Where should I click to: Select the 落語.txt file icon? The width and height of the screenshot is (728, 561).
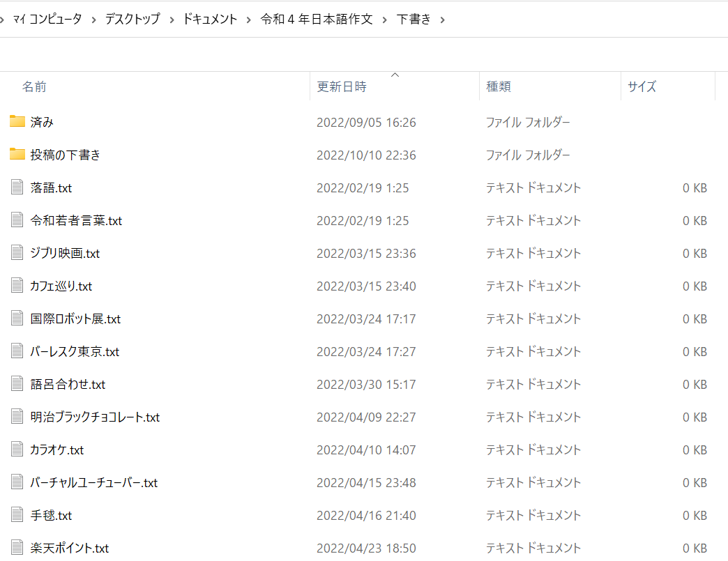tap(17, 187)
